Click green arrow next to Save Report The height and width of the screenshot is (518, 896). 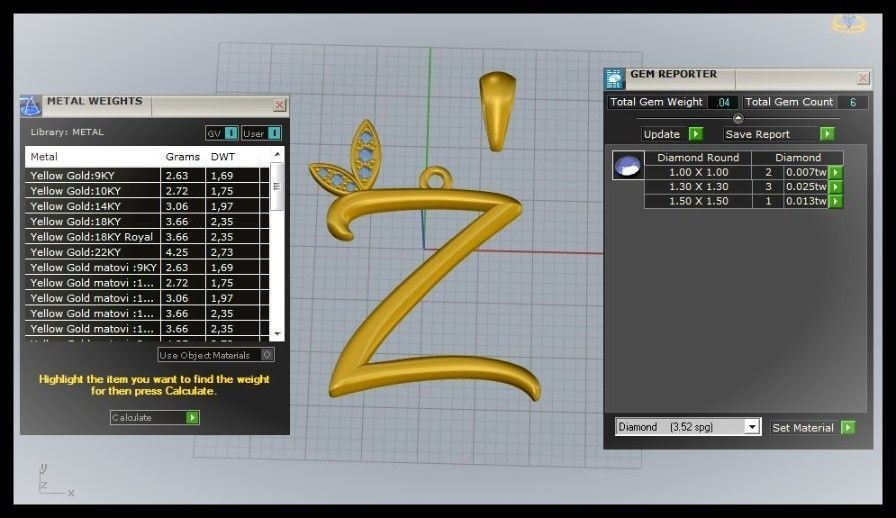[x=827, y=134]
